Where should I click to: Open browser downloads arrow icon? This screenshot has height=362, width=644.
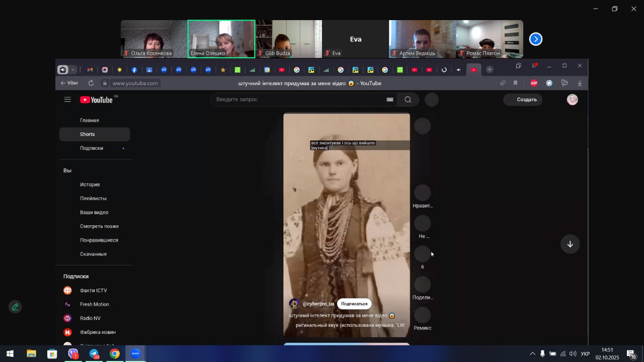580,83
